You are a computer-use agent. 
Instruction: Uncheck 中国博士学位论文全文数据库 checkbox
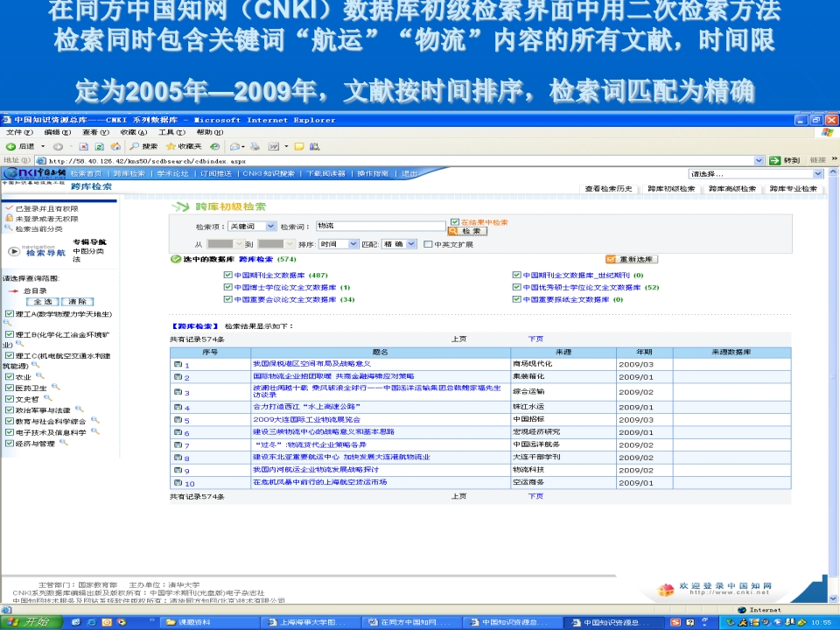(228, 287)
